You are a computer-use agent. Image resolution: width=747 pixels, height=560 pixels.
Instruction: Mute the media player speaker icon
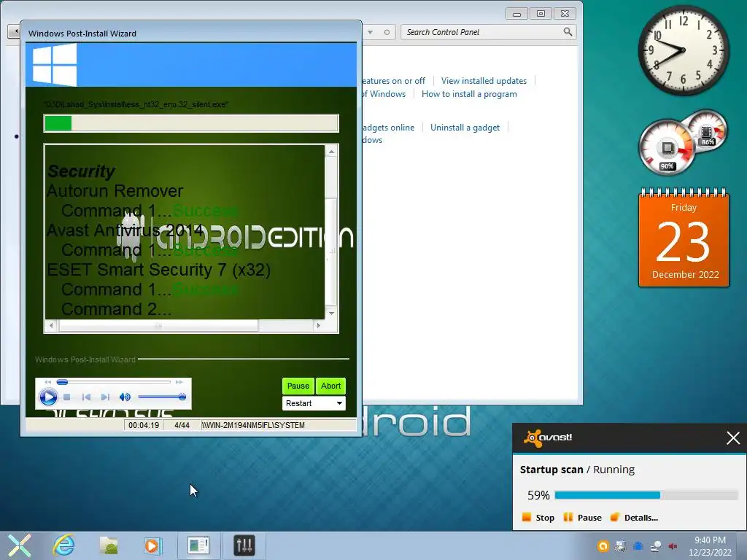[125, 397]
